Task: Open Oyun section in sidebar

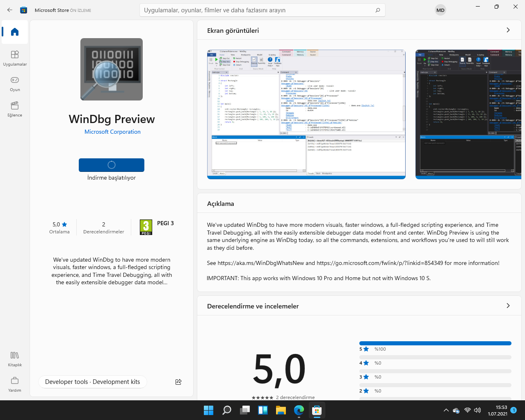Action: (15, 84)
